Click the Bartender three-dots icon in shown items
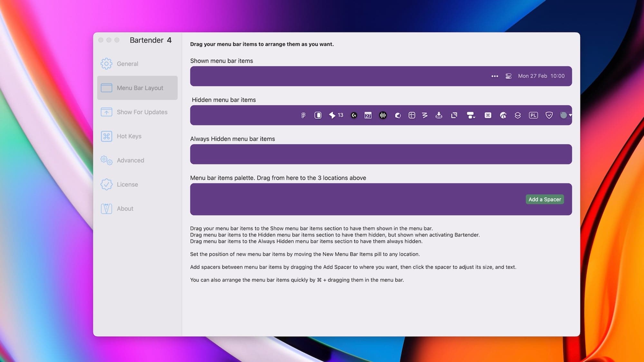This screenshot has height=362, width=644. pyautogui.click(x=495, y=76)
